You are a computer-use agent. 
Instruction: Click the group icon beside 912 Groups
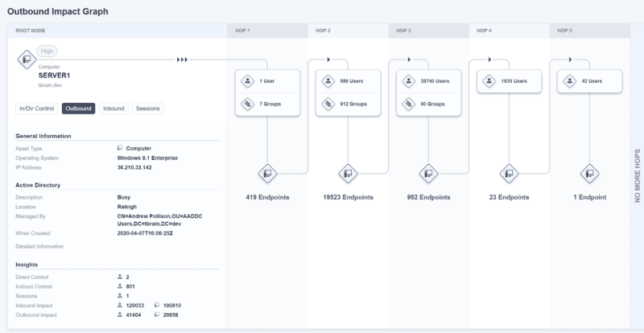(x=328, y=104)
